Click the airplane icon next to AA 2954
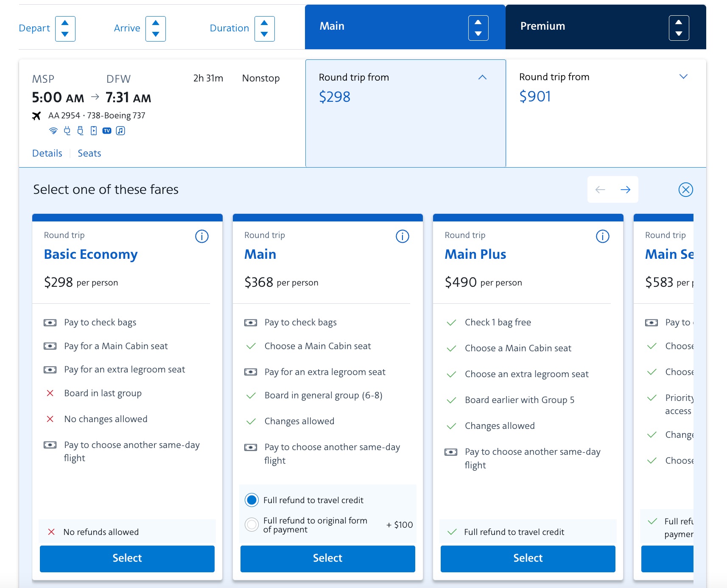Screen dimensions: 727x588 tap(36, 115)
